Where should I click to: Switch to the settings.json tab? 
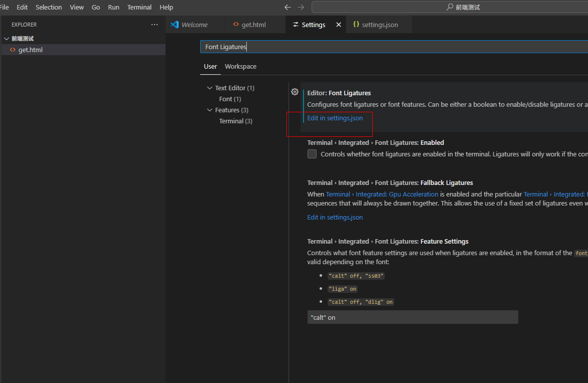coord(379,25)
